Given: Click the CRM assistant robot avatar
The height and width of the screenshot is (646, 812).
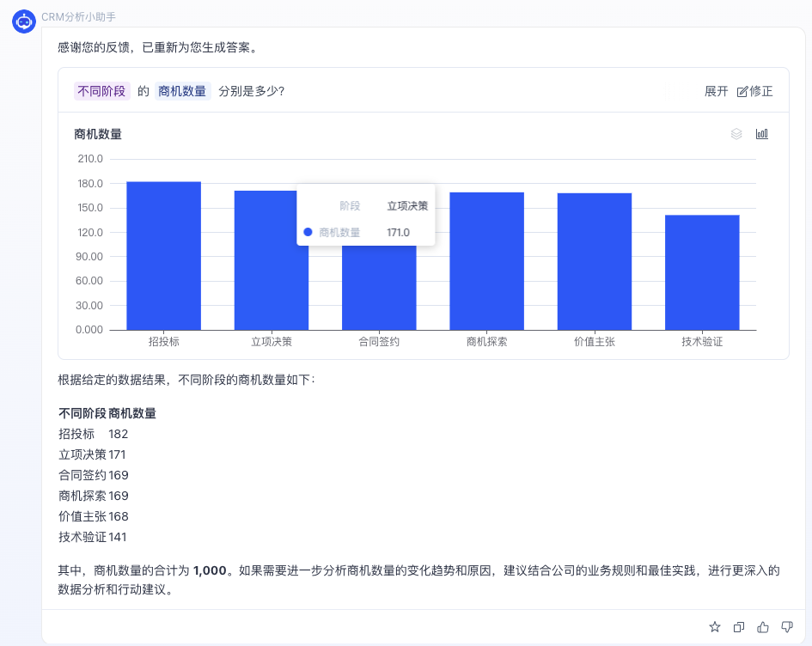Looking at the screenshot, I should click(x=23, y=21).
